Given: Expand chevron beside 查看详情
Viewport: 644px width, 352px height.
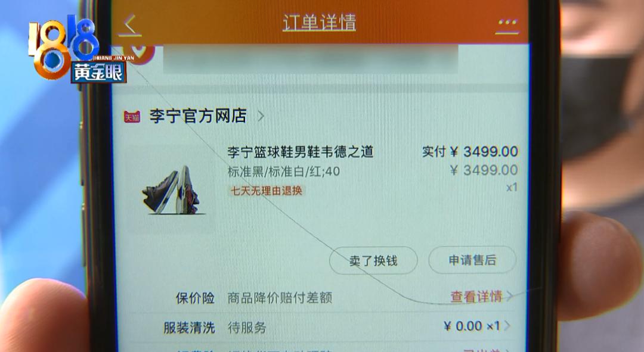Looking at the screenshot, I should [509, 296].
